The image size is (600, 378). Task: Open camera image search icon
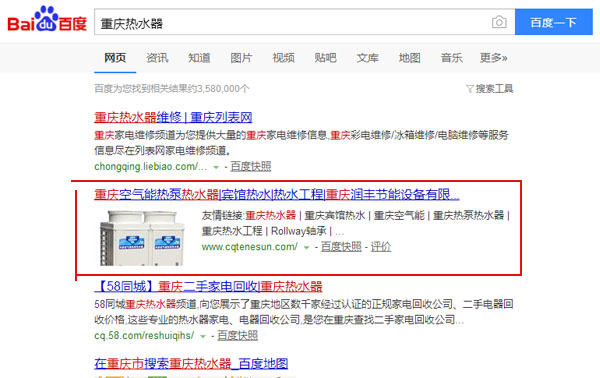tap(499, 22)
